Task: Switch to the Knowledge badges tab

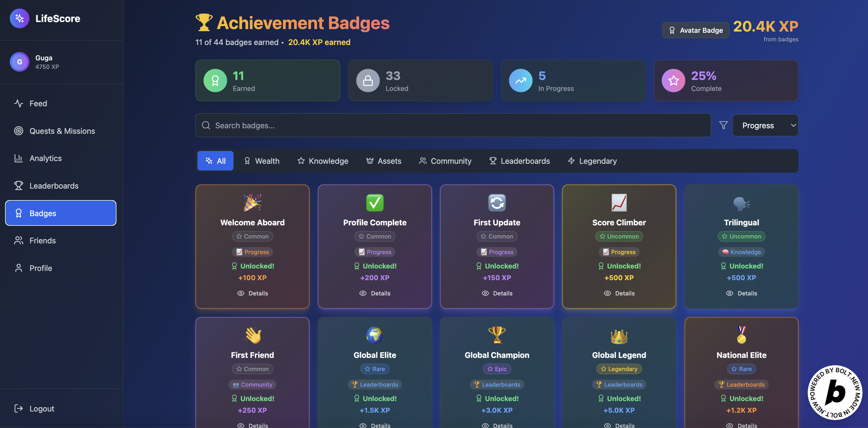Action: [x=323, y=161]
